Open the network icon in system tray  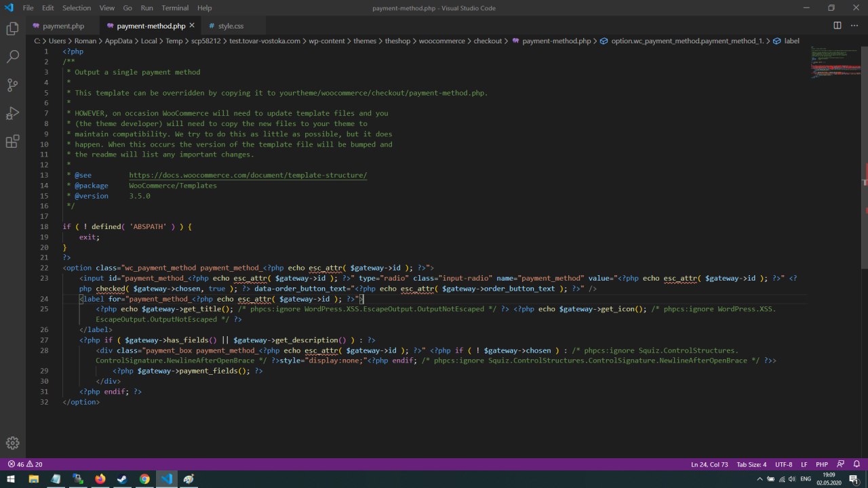781,479
